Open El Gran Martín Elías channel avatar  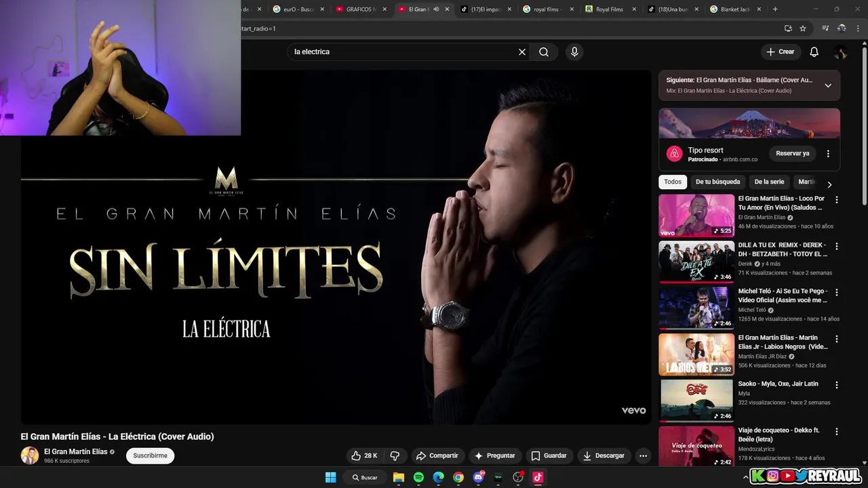[30, 455]
